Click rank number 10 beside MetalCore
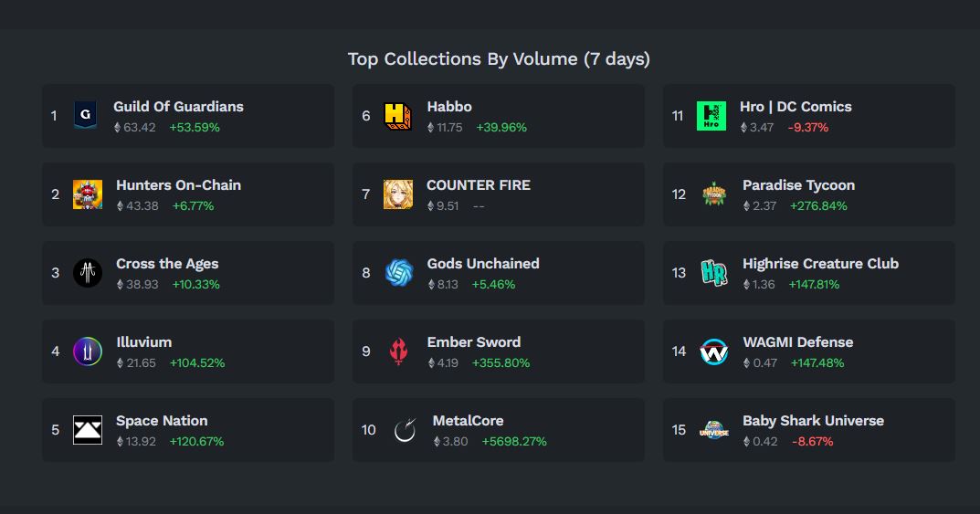This screenshot has height=514, width=980. tap(369, 430)
